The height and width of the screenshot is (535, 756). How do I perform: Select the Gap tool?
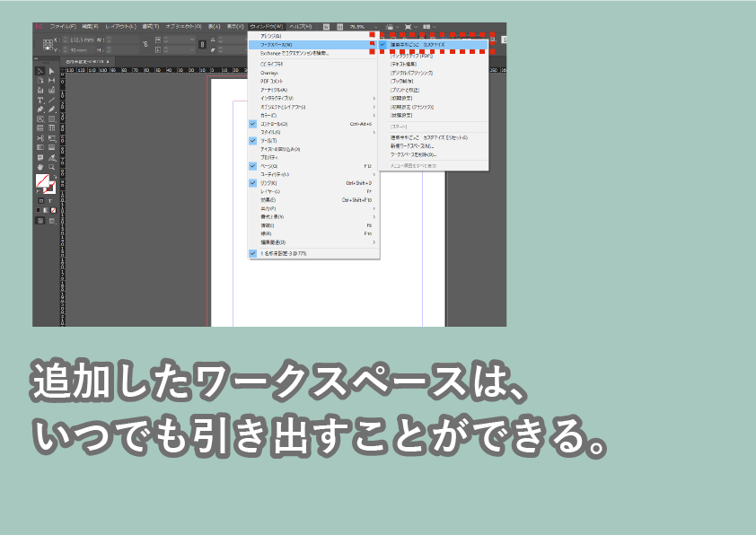pos(51,81)
